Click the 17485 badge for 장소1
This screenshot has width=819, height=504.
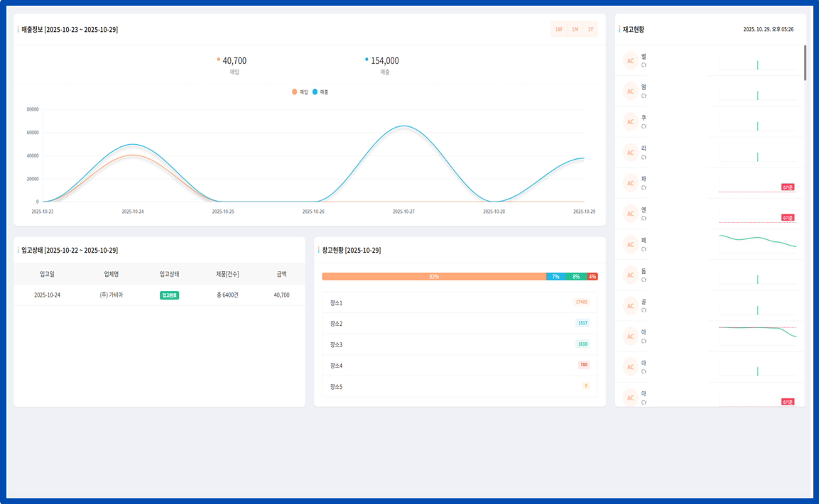[x=582, y=302]
